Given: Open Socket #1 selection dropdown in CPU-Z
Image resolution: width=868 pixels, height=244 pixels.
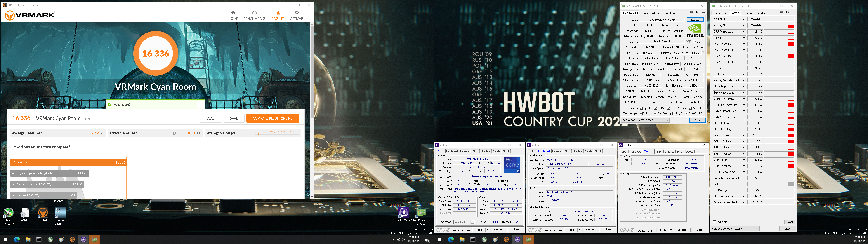Looking at the screenshot, I should click(x=463, y=222).
